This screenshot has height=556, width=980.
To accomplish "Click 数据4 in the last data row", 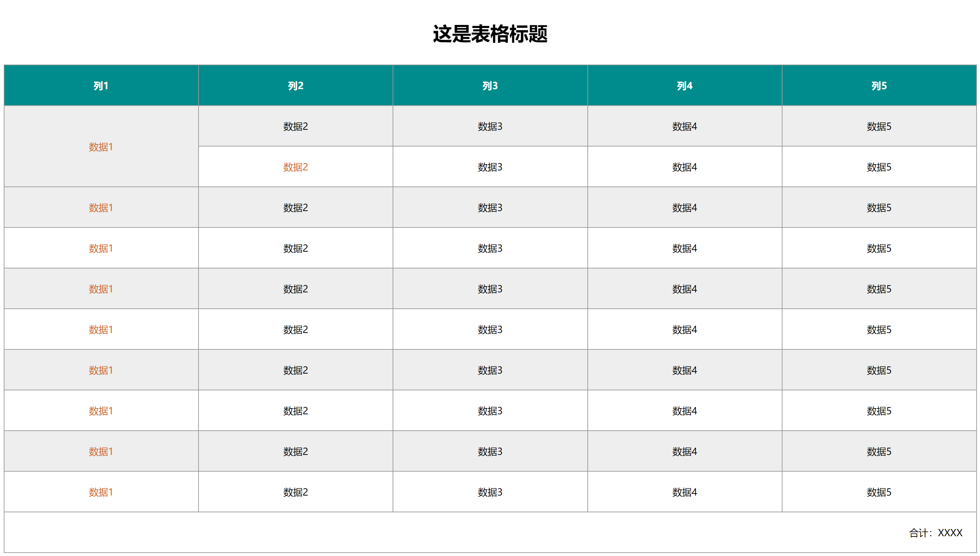I will [x=685, y=492].
